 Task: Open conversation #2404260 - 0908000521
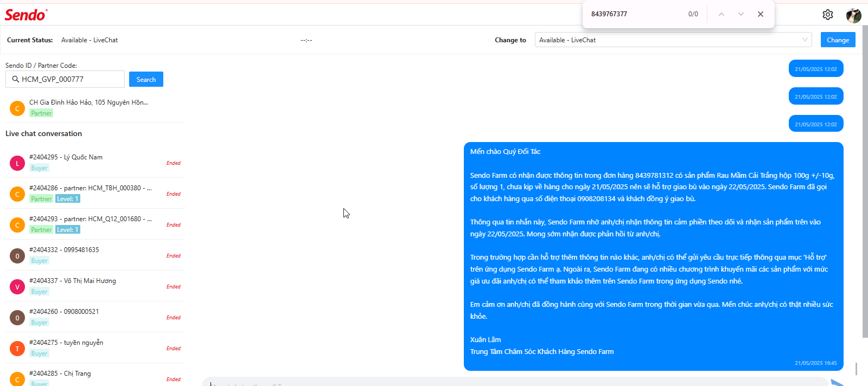pyautogui.click(x=95, y=317)
